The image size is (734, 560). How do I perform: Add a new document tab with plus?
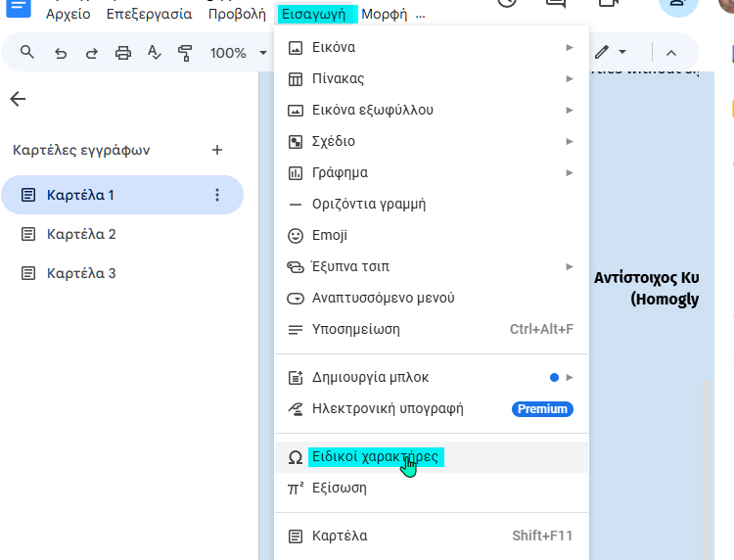[216, 150]
